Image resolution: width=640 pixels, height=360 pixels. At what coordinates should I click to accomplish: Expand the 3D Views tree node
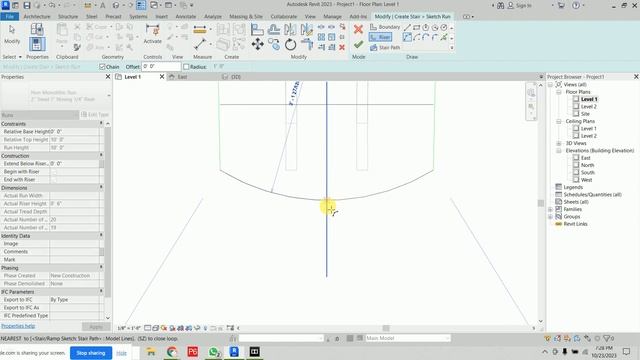tap(558, 143)
